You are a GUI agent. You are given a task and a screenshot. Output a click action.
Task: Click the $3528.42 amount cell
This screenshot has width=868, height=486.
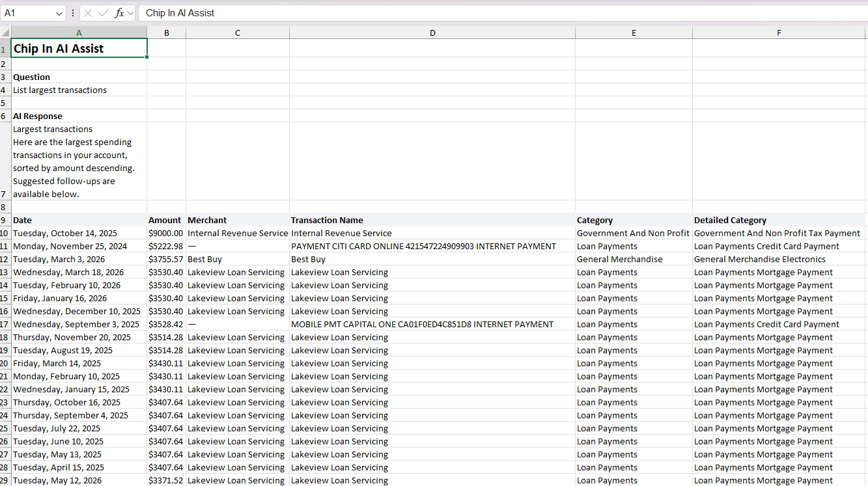pos(167,324)
